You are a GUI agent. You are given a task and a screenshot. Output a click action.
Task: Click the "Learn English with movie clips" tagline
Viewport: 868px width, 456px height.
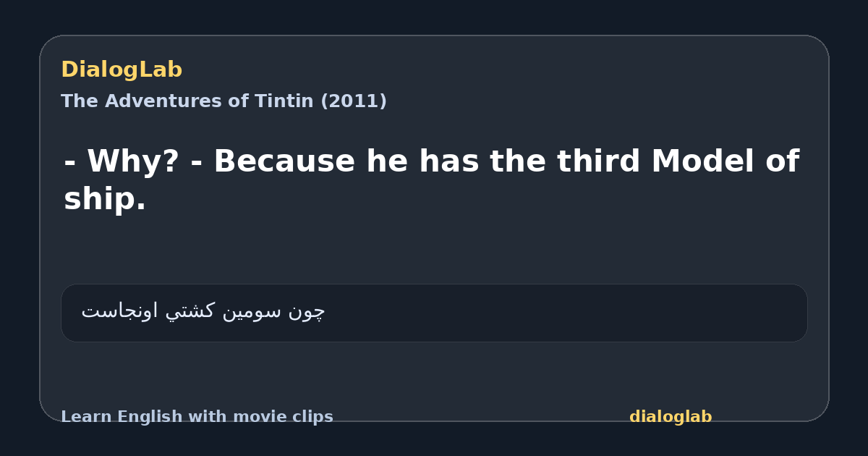pyautogui.click(x=197, y=417)
